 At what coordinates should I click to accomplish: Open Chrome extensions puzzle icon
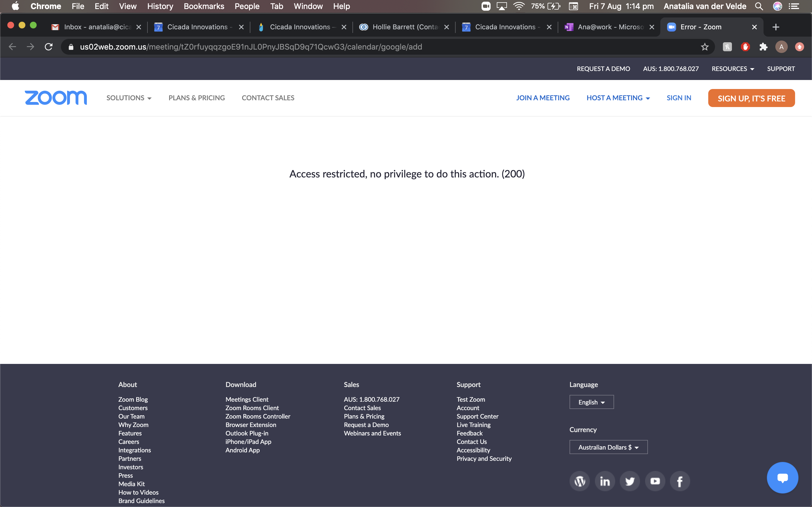763,47
